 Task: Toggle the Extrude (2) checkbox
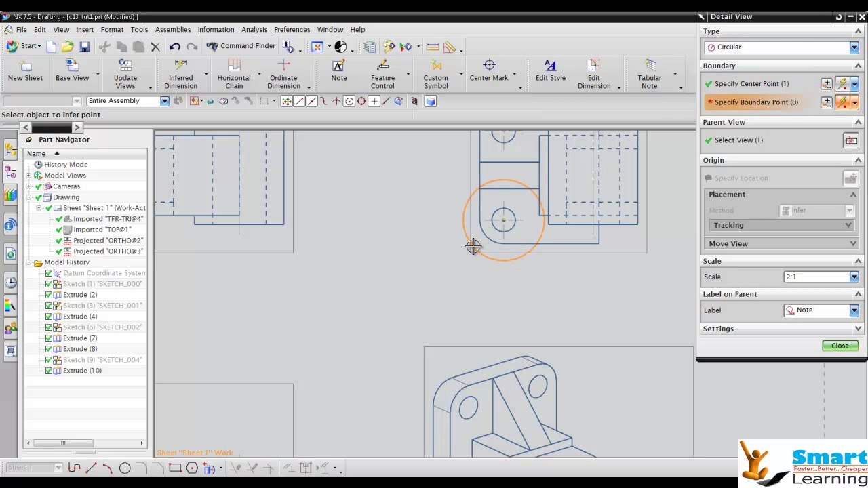[49, 295]
